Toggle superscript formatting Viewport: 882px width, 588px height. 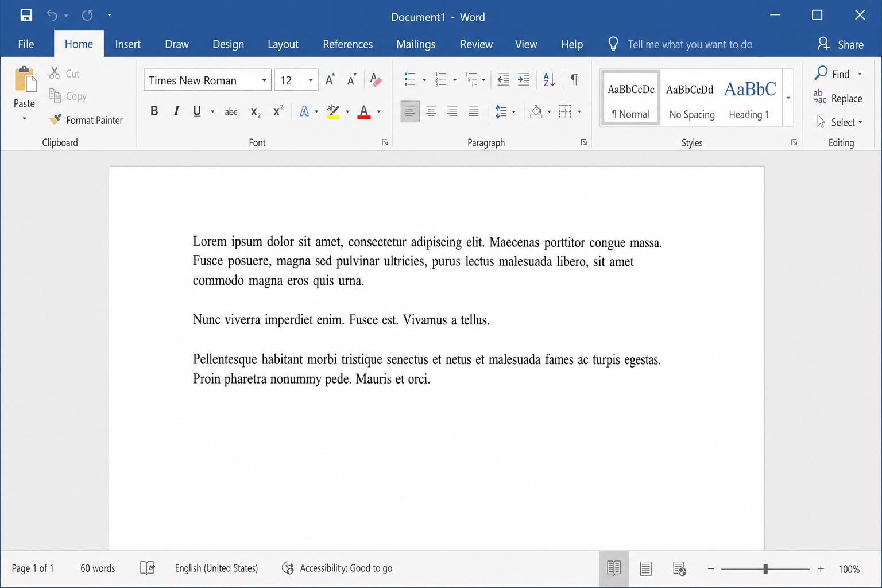click(278, 111)
